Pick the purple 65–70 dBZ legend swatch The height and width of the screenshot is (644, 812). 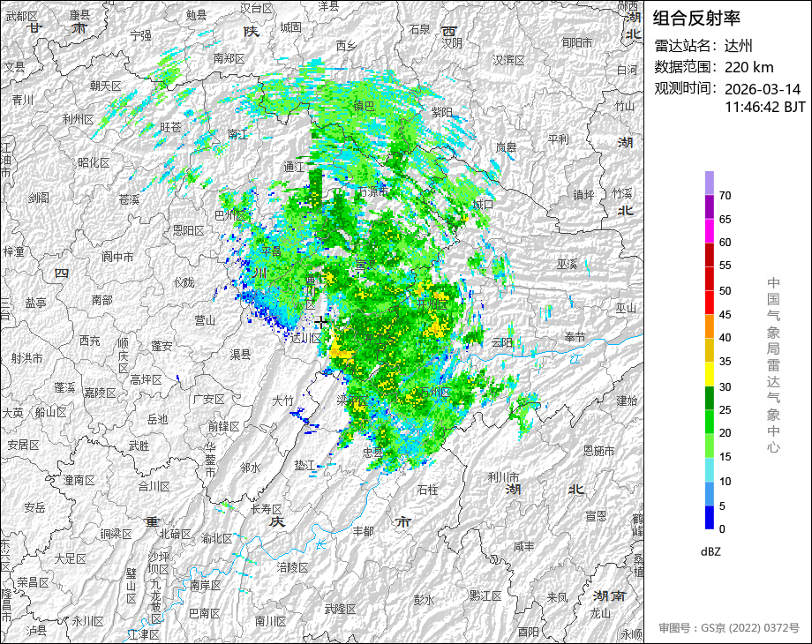pos(710,206)
